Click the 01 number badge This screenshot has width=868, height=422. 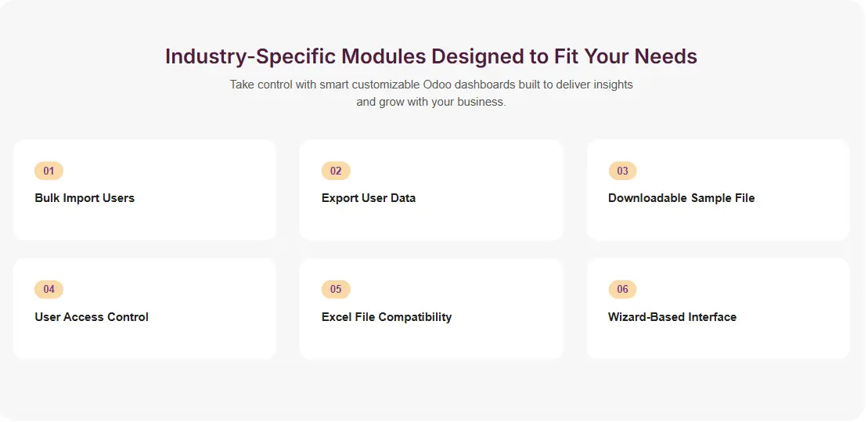coord(49,171)
